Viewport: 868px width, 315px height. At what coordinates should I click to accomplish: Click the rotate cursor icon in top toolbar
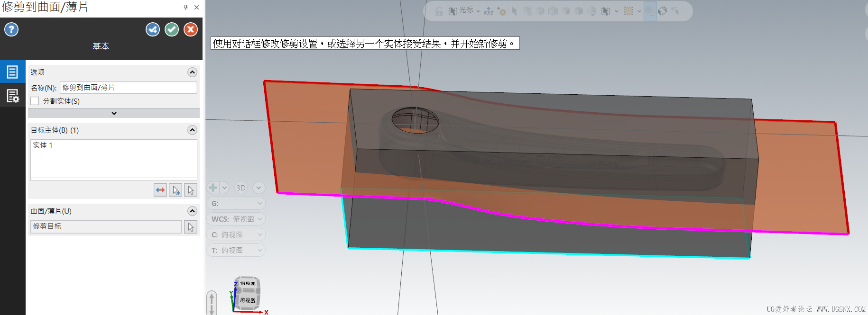pos(663,11)
